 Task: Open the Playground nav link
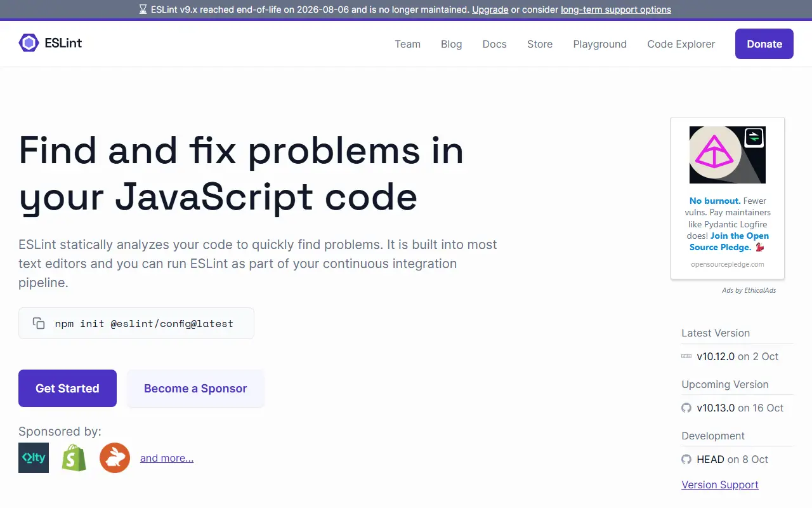tap(600, 44)
